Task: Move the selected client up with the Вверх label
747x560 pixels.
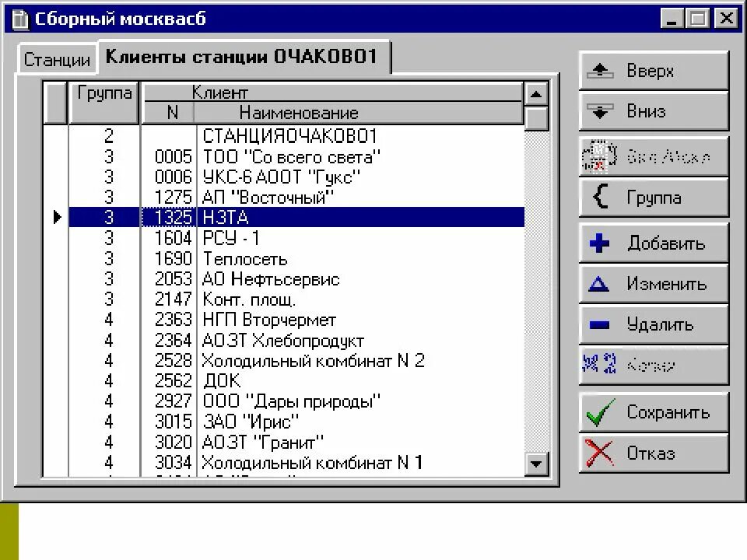Action: 650,71
